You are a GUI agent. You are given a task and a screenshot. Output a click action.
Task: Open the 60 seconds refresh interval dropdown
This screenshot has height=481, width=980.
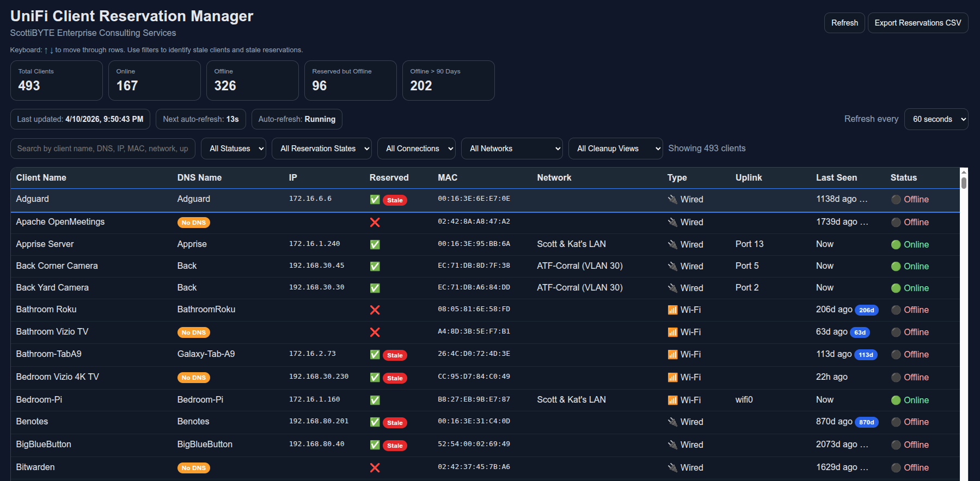click(936, 119)
